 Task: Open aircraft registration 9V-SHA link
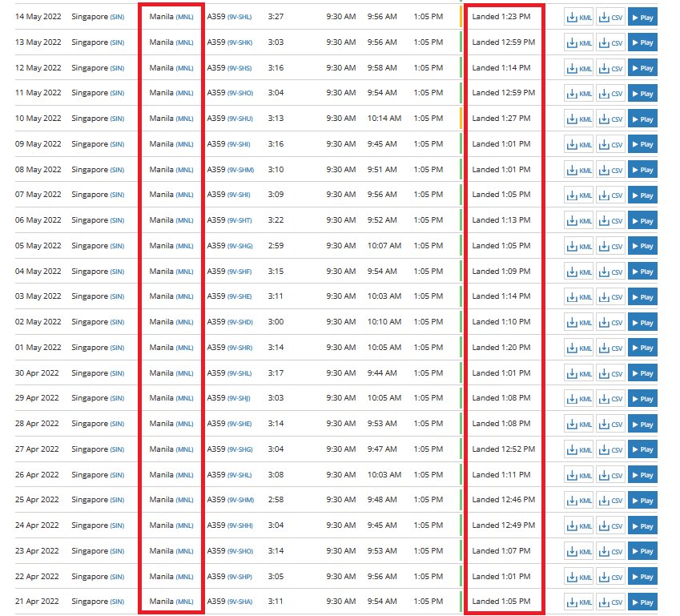239,602
